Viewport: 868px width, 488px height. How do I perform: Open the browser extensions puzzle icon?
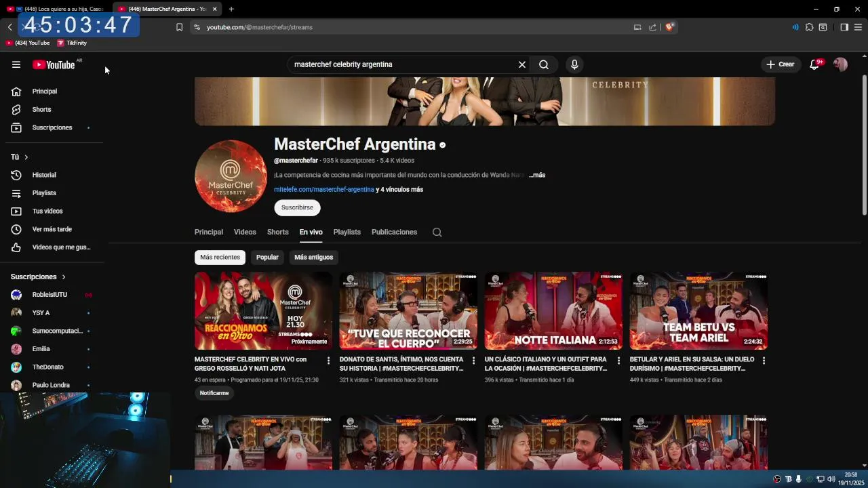pyautogui.click(x=809, y=27)
